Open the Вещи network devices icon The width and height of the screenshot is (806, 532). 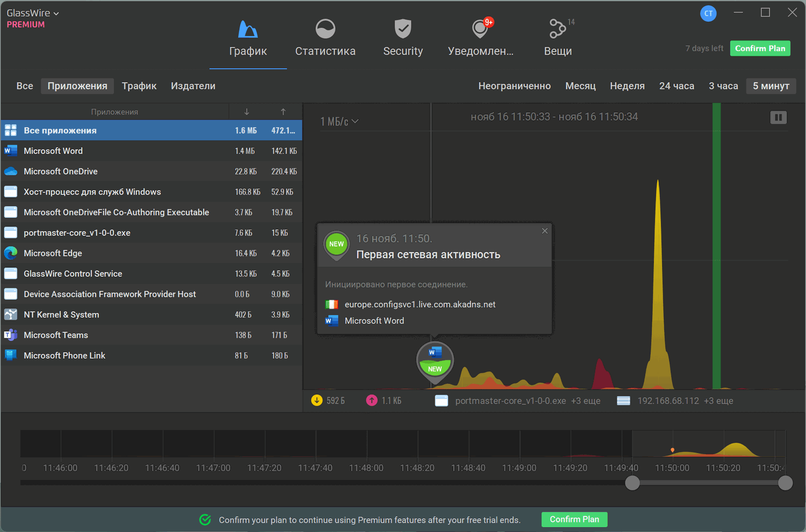[x=557, y=29]
